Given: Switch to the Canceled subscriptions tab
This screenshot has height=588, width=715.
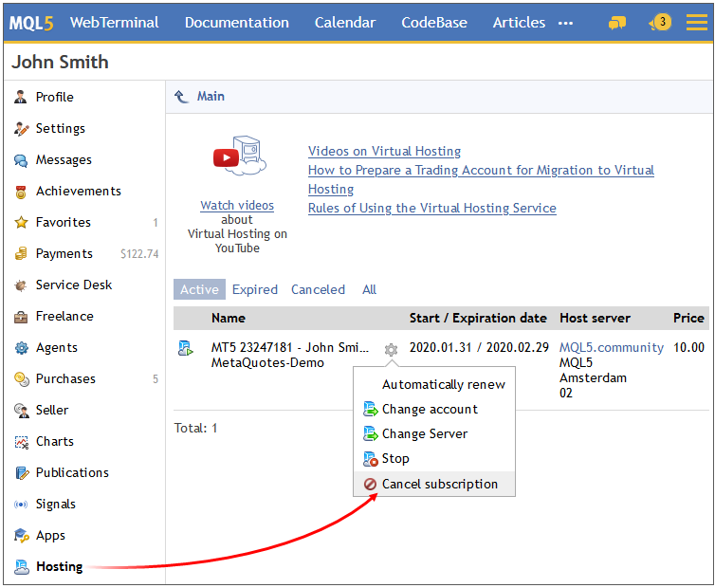Looking at the screenshot, I should coord(318,289).
